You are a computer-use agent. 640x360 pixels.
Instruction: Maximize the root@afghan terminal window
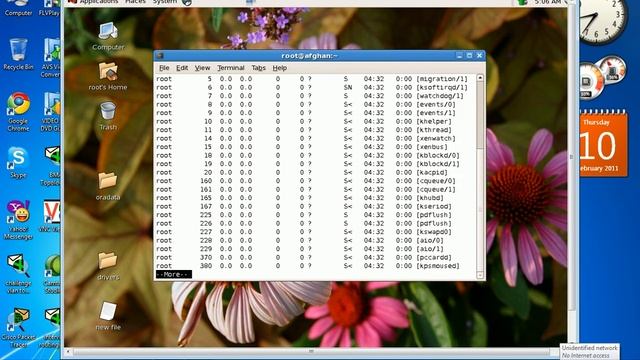(x=469, y=56)
